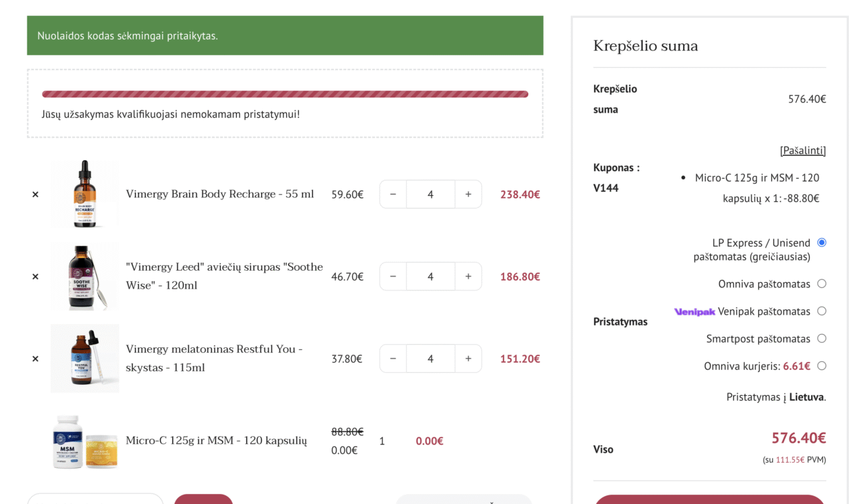This screenshot has height=504, width=867.
Task: Open Soothe Wise syrup product thumbnail
Action: (x=85, y=276)
